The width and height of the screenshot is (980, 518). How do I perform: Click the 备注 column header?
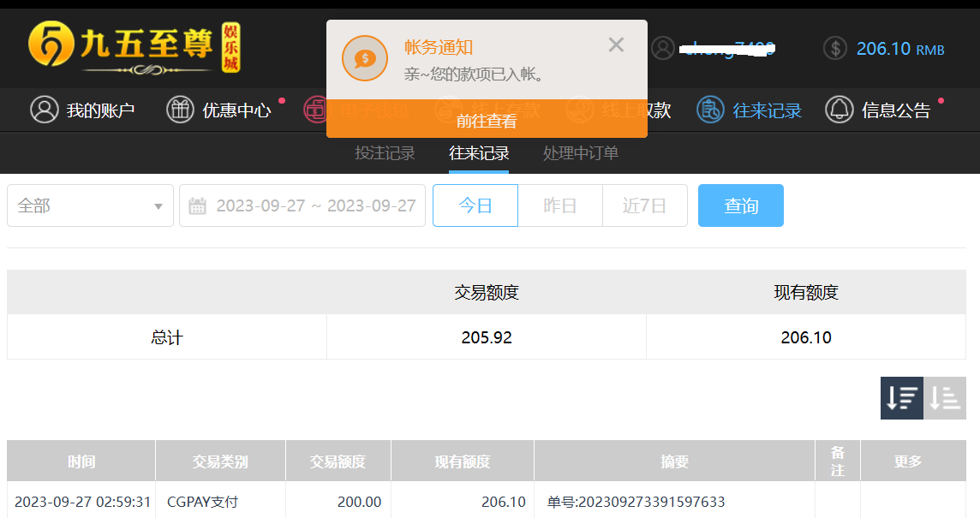838,461
